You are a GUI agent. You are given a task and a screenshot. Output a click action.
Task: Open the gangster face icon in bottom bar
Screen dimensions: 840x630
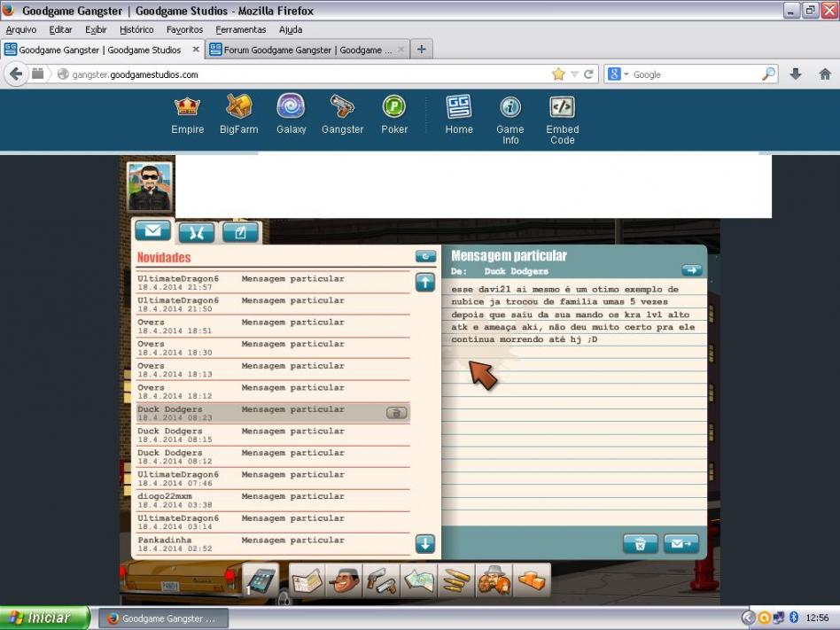pyautogui.click(x=345, y=580)
